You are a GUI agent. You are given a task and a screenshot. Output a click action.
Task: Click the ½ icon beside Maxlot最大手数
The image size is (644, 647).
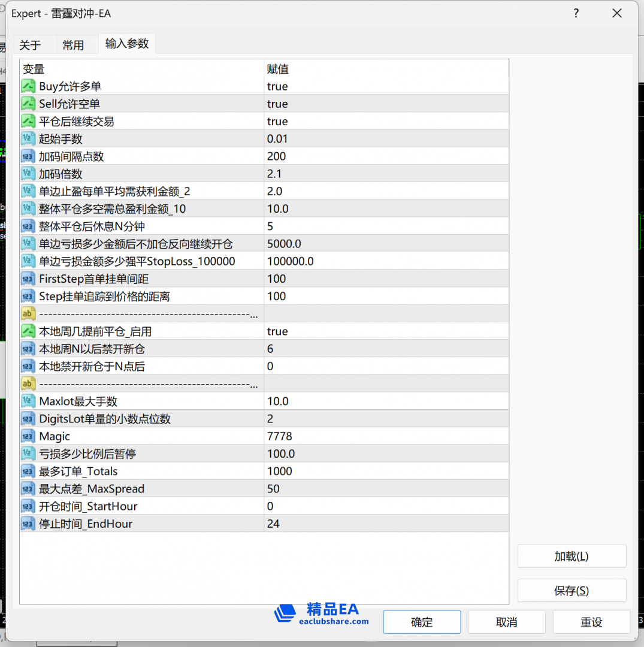(28, 401)
